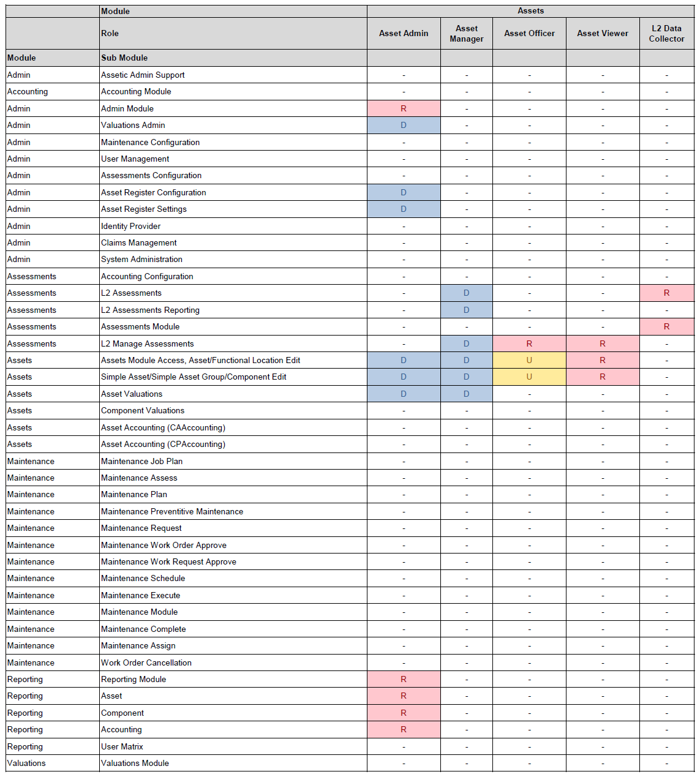Select the Maintenance Schedule cell
This screenshot has height=777, width=700.
[233, 578]
